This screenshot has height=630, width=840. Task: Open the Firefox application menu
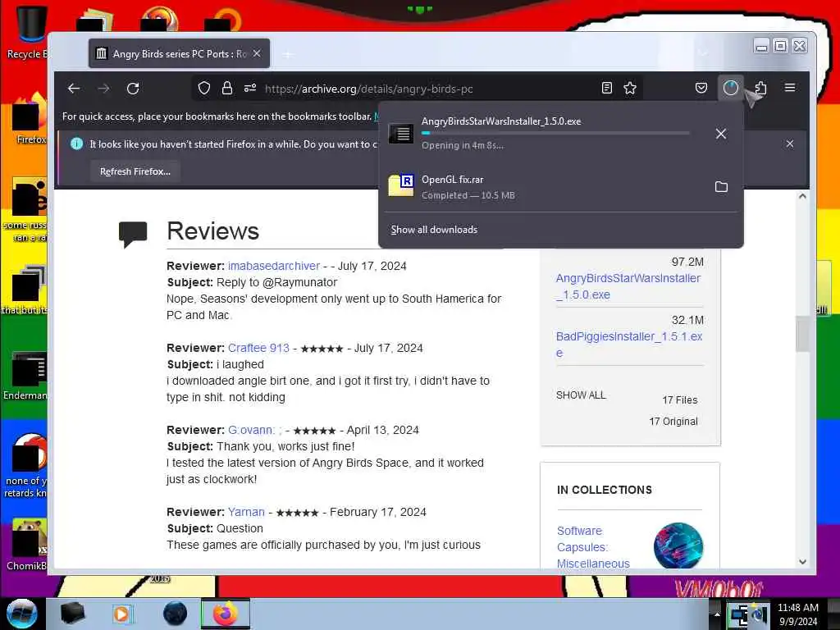tap(790, 88)
